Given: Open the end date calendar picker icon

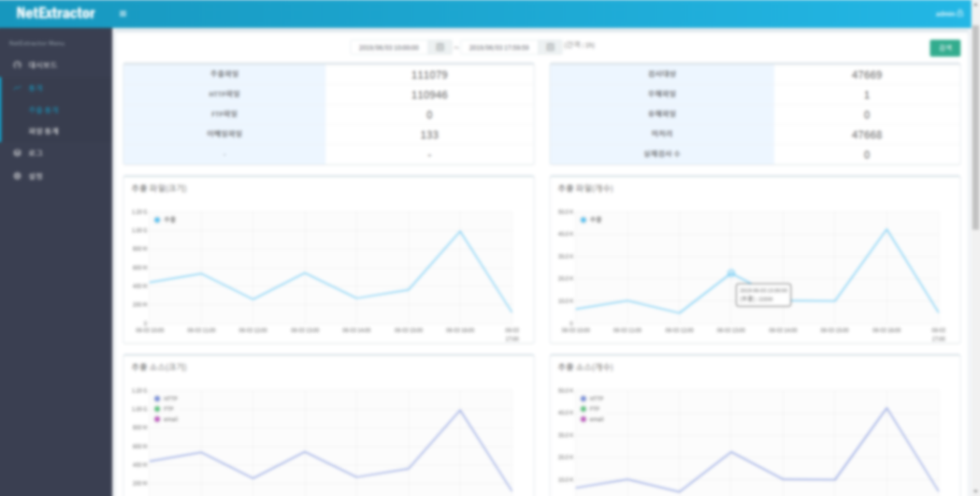Looking at the screenshot, I should pyautogui.click(x=550, y=47).
